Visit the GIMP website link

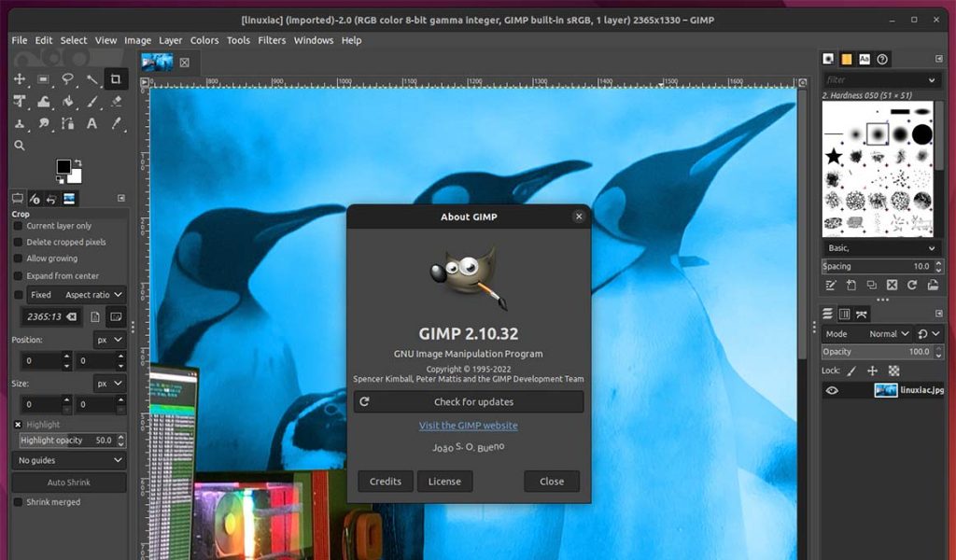pyautogui.click(x=469, y=426)
